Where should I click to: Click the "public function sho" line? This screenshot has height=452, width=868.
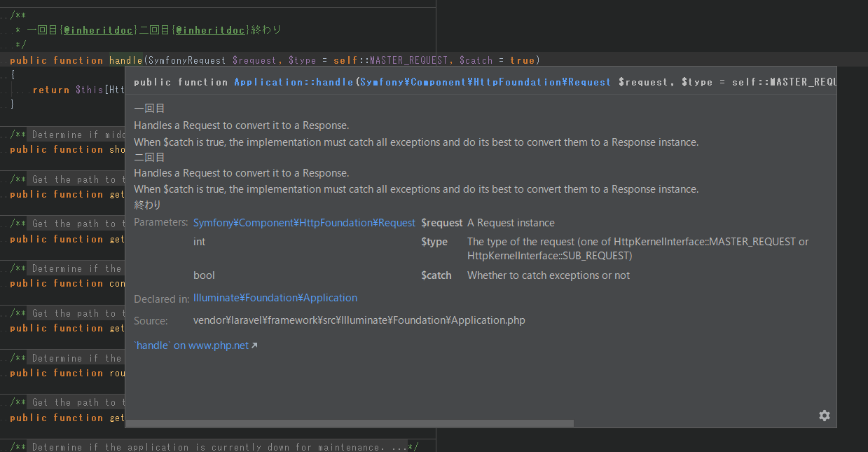tap(67, 149)
